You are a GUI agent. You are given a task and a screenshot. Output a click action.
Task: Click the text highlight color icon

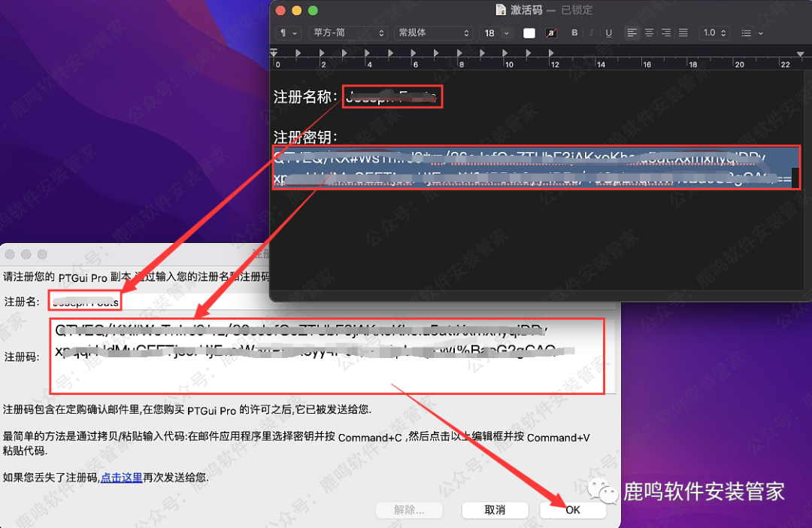click(551, 33)
